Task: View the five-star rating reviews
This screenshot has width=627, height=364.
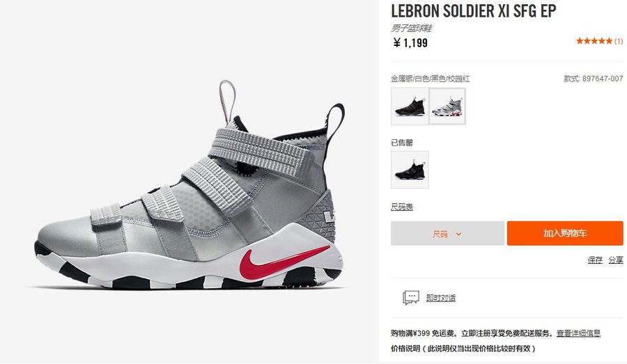Action: tap(594, 41)
